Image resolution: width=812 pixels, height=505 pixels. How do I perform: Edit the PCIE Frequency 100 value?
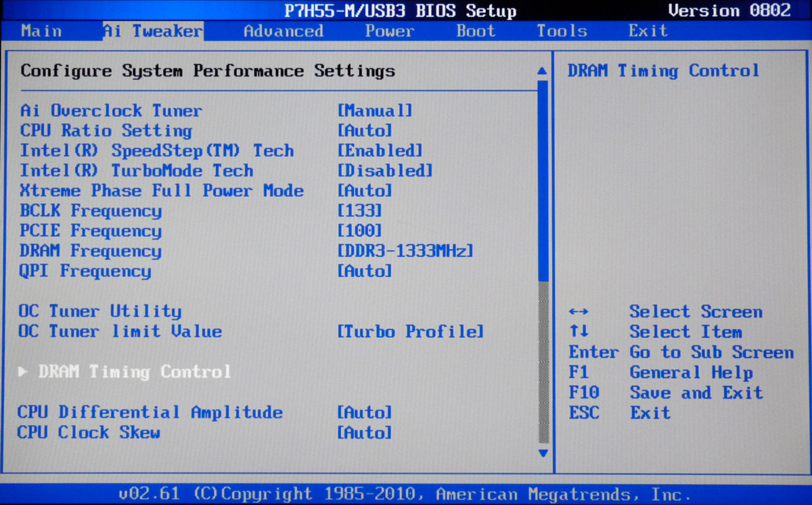359,231
